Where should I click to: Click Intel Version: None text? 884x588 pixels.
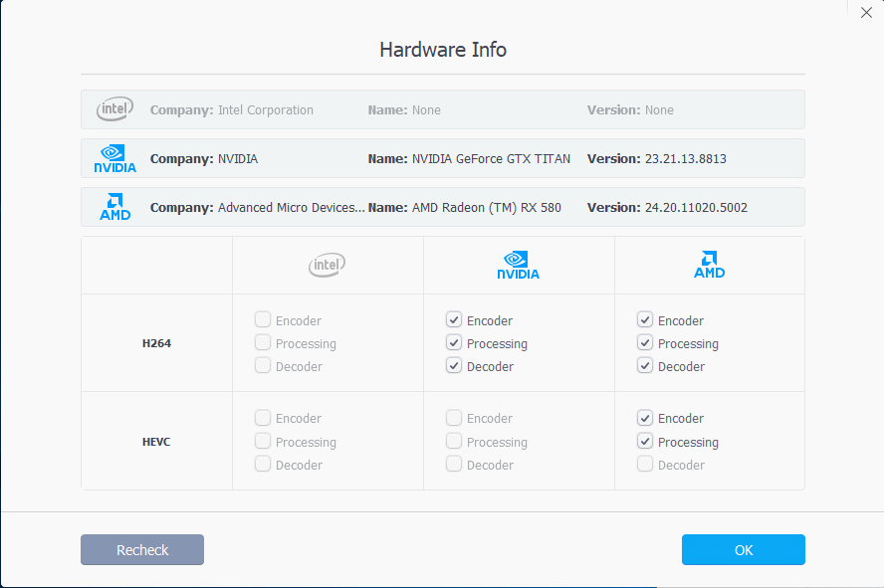(x=630, y=109)
